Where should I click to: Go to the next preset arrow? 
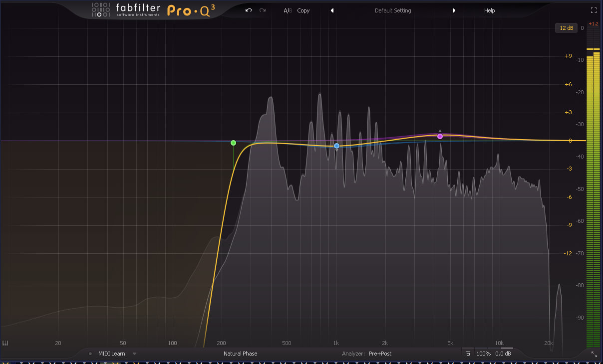(x=454, y=10)
